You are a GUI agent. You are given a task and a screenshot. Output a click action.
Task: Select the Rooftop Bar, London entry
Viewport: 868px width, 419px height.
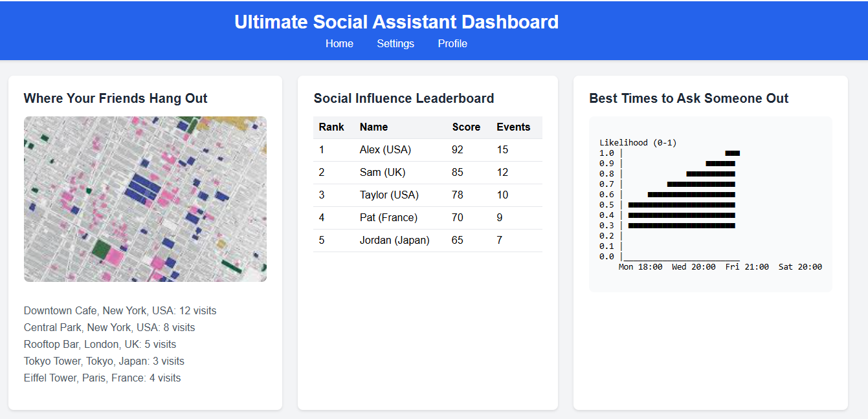click(100, 344)
